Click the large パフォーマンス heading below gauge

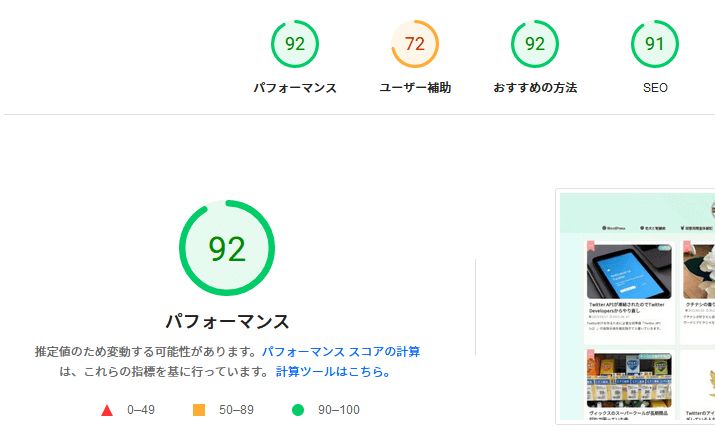(x=227, y=322)
